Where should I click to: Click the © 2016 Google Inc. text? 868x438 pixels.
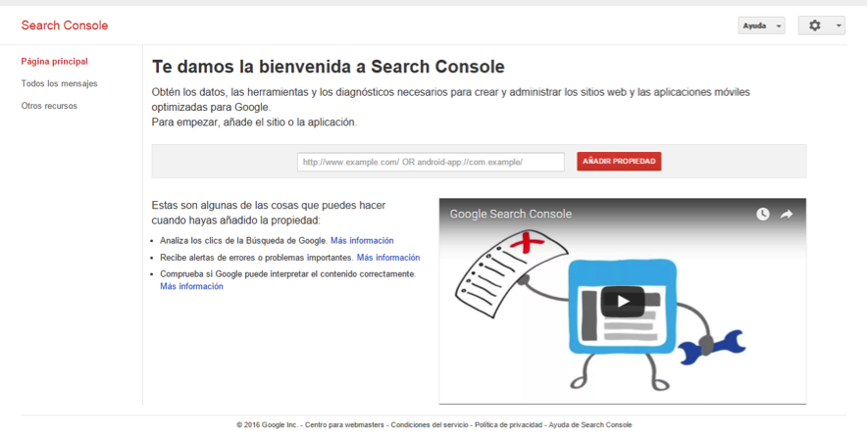267,425
